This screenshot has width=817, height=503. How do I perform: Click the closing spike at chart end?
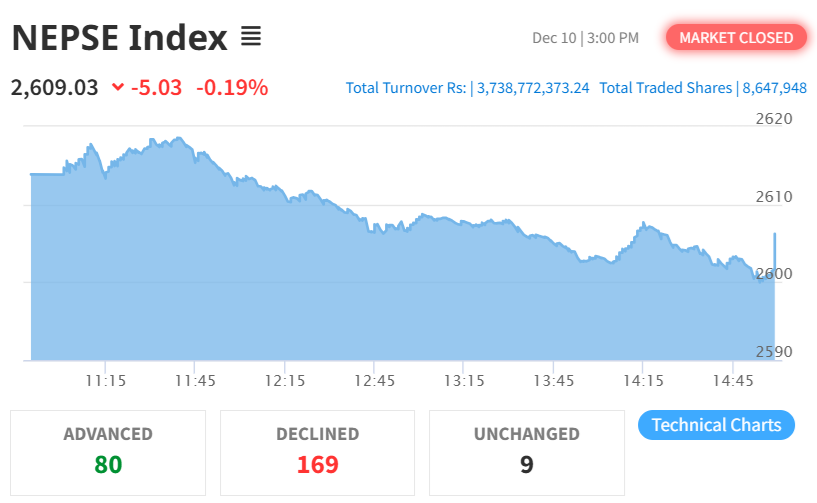click(774, 245)
